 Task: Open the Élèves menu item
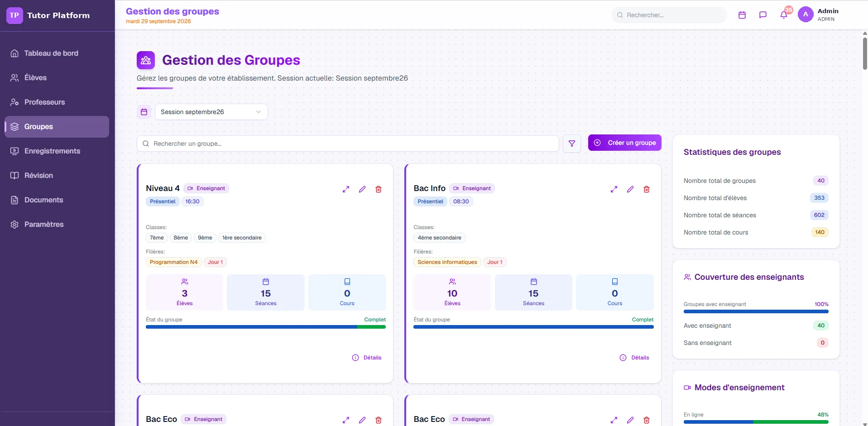tap(57, 78)
